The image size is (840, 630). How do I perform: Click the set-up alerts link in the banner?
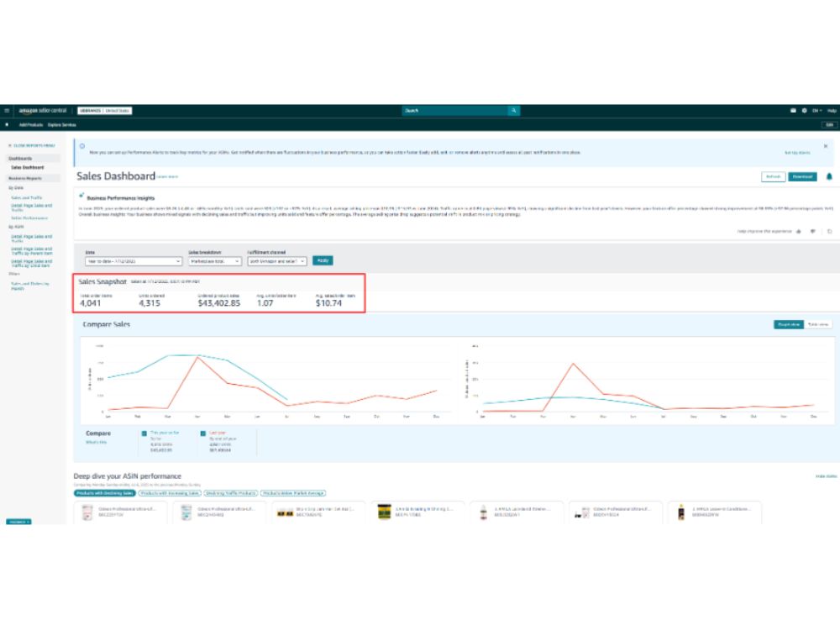coord(797,153)
